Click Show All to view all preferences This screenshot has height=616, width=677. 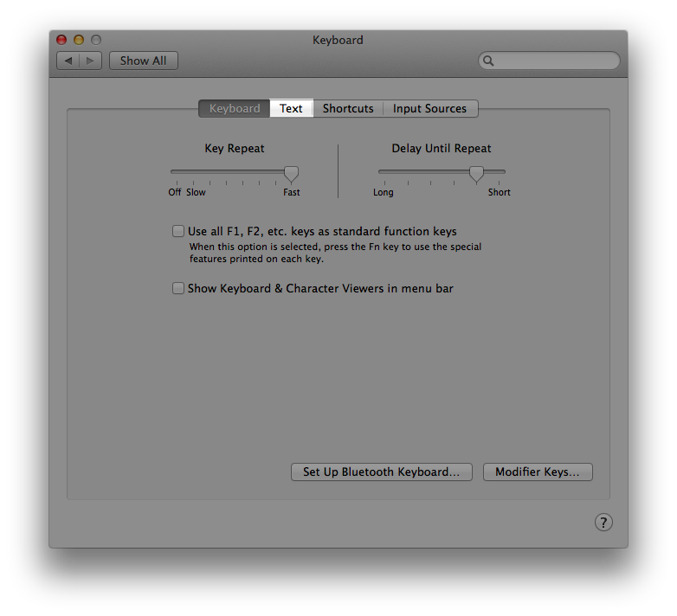143,61
